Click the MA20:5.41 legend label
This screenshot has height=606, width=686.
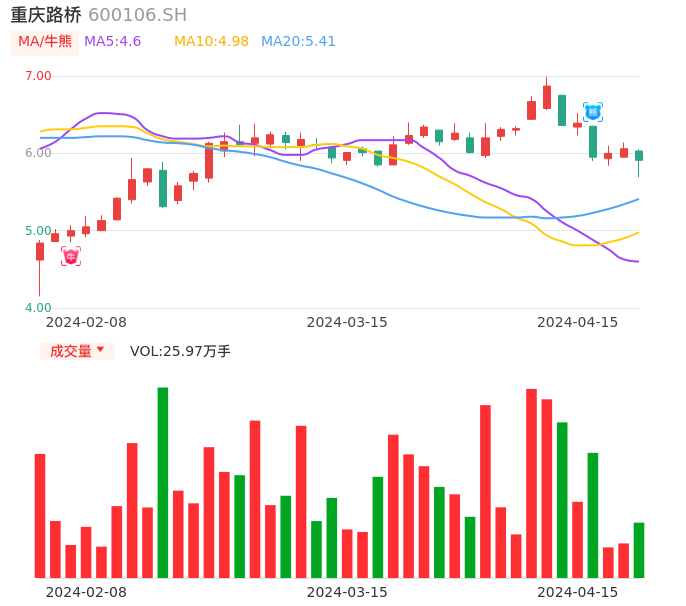298,42
